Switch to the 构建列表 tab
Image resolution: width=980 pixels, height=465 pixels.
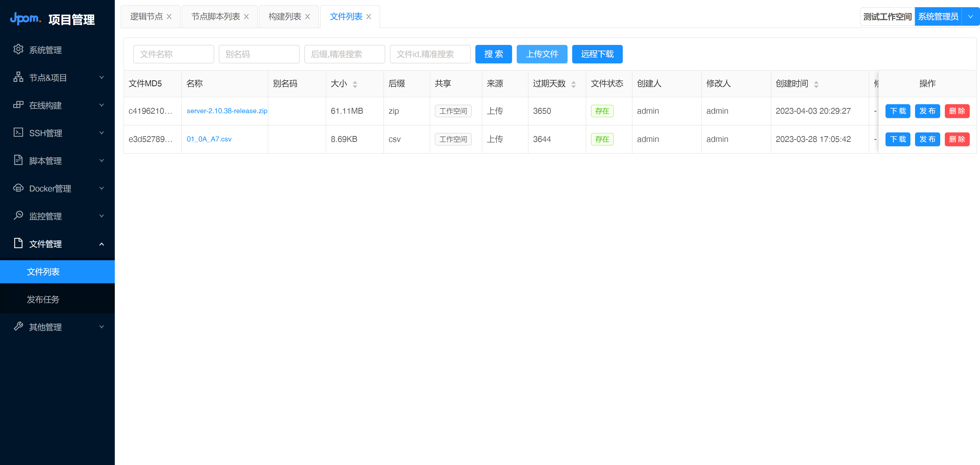pyautogui.click(x=284, y=16)
